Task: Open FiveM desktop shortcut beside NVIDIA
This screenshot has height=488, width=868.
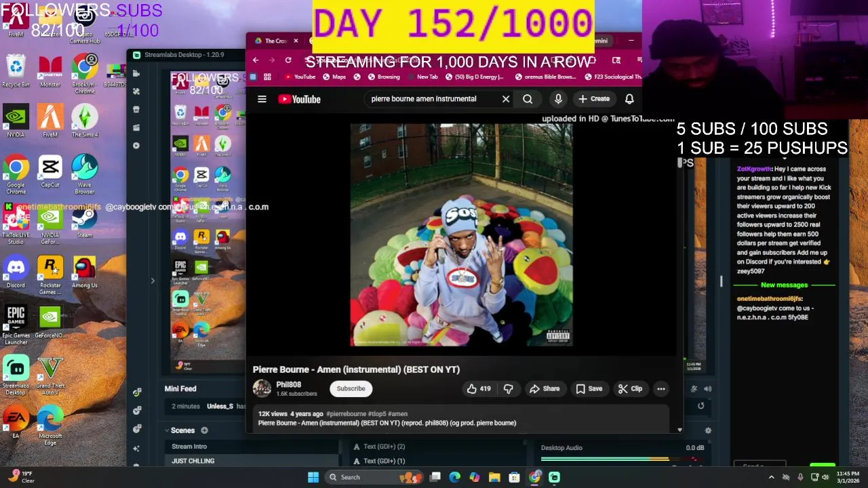Action: pos(50,121)
